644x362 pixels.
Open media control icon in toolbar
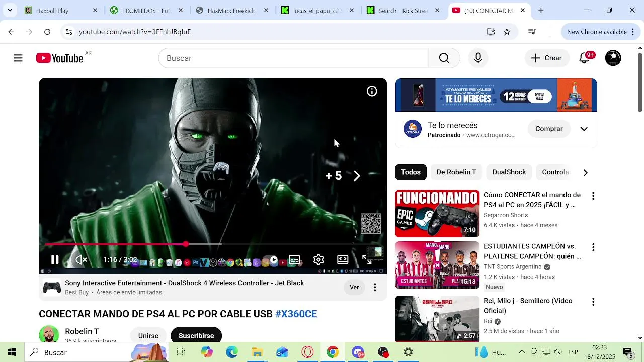point(532,32)
